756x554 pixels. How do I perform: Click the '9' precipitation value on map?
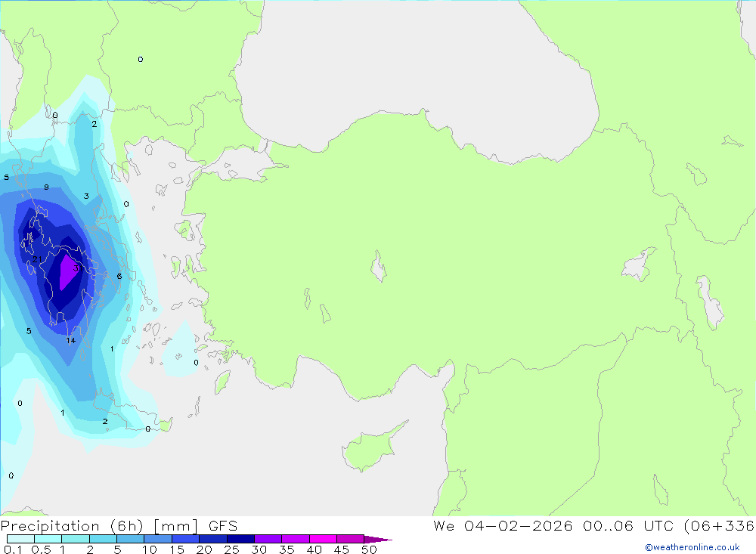(x=46, y=187)
